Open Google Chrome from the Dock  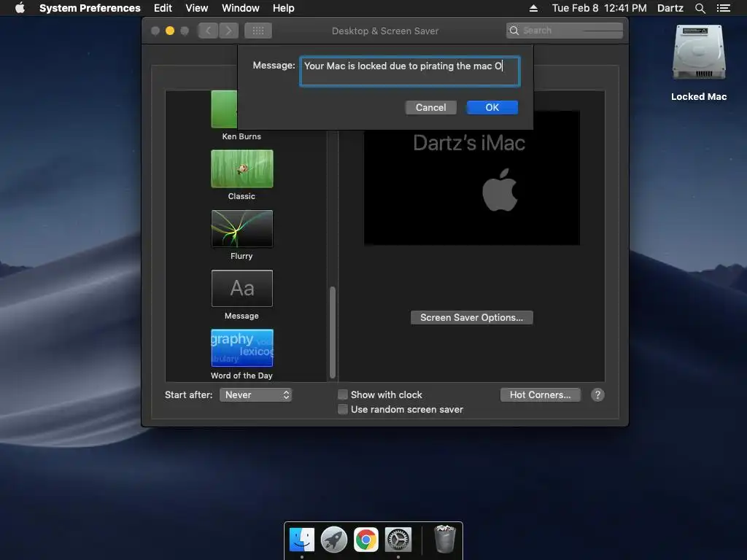tap(366, 540)
